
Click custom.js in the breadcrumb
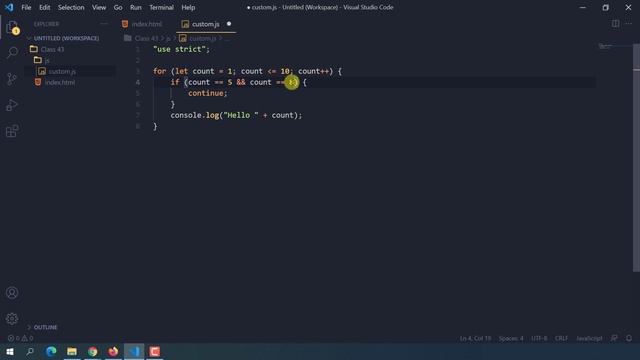pos(202,38)
